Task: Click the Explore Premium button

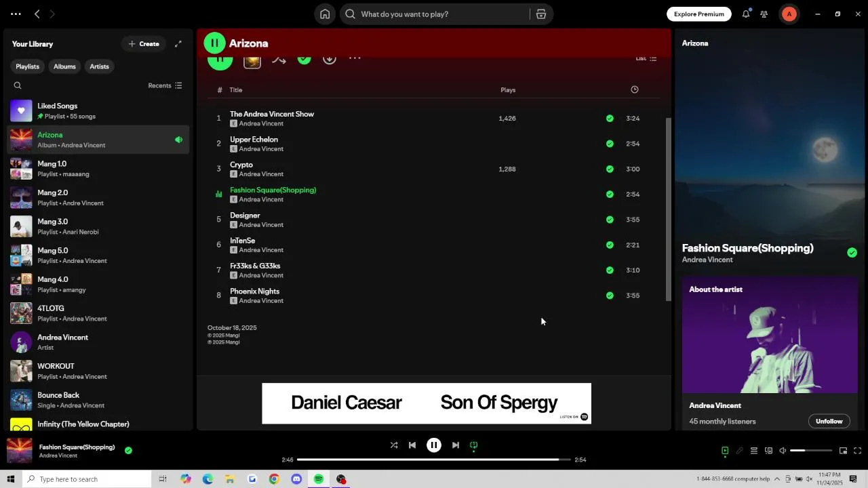Action: coord(699,14)
